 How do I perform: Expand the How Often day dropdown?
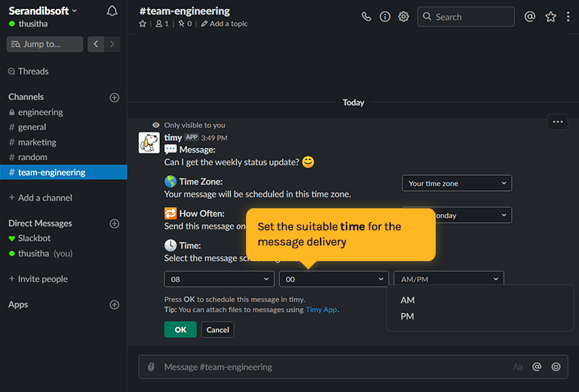(474, 216)
